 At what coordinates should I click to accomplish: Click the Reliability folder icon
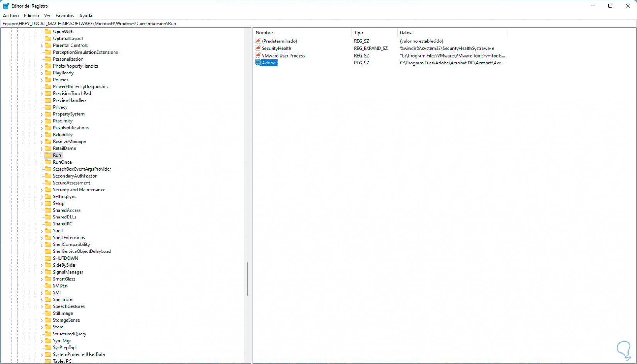click(48, 135)
